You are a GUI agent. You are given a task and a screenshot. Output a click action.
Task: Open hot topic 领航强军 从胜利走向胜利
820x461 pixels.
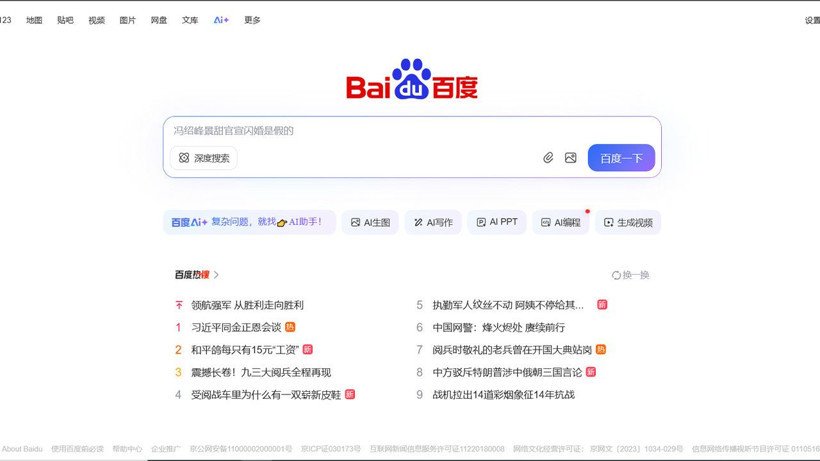point(247,305)
